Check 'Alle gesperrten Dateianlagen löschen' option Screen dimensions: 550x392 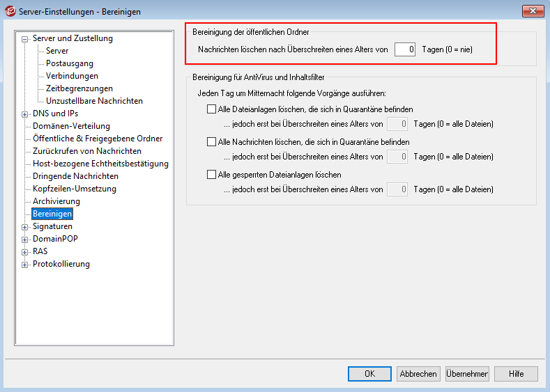point(212,175)
